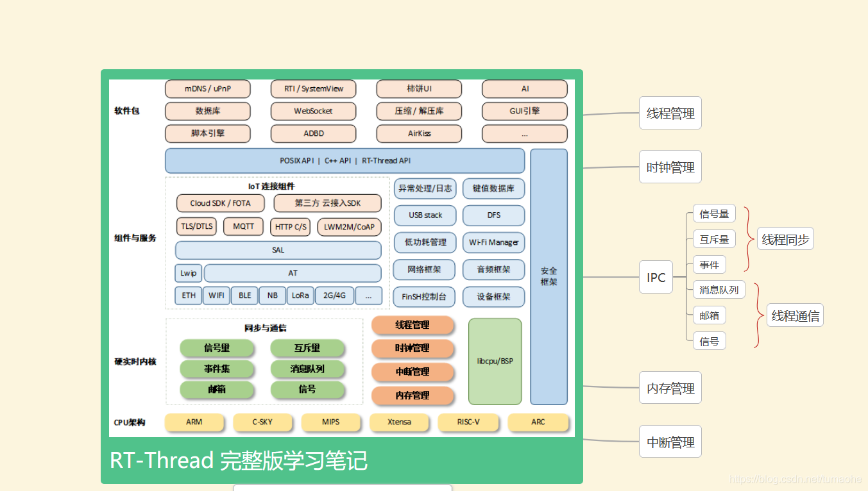Click the IPC mind map node

pos(656,278)
